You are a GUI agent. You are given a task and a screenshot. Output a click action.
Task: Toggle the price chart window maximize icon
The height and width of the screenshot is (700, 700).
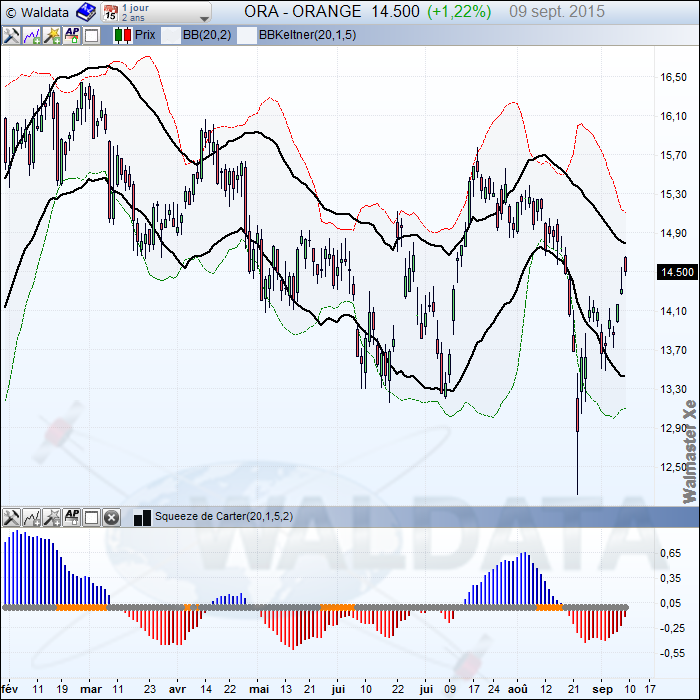pos(92,35)
